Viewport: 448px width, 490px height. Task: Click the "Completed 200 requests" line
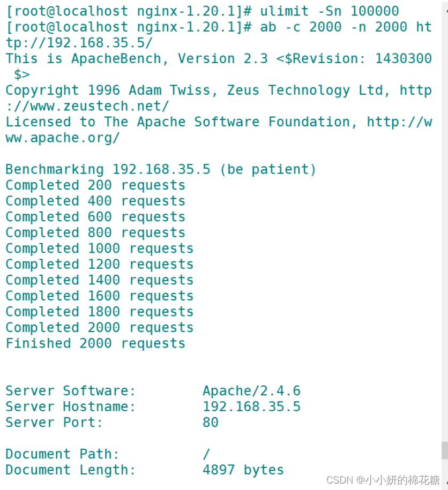point(95,185)
